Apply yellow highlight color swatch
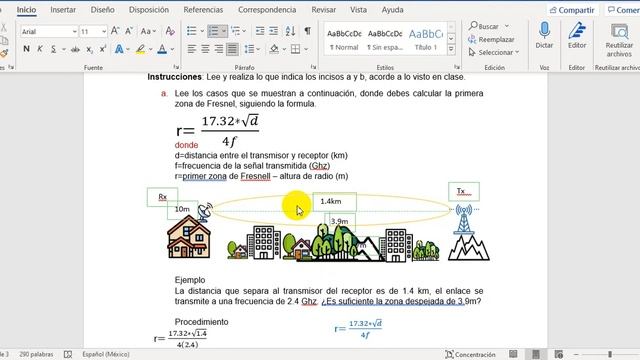 coord(140,49)
